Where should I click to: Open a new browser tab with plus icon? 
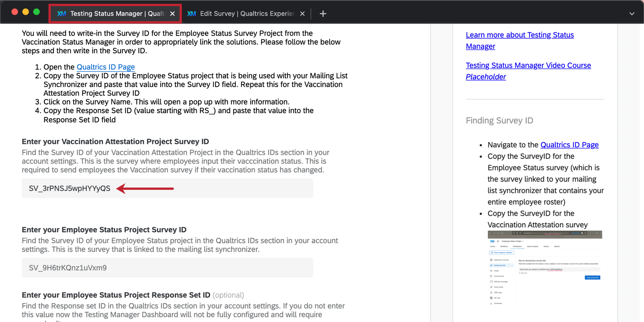pyautogui.click(x=323, y=14)
